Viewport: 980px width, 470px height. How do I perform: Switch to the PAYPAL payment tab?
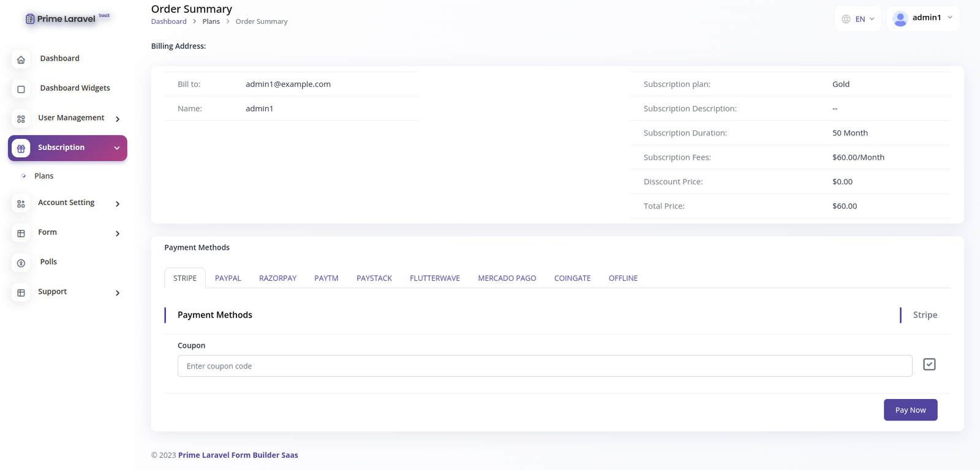(x=228, y=278)
